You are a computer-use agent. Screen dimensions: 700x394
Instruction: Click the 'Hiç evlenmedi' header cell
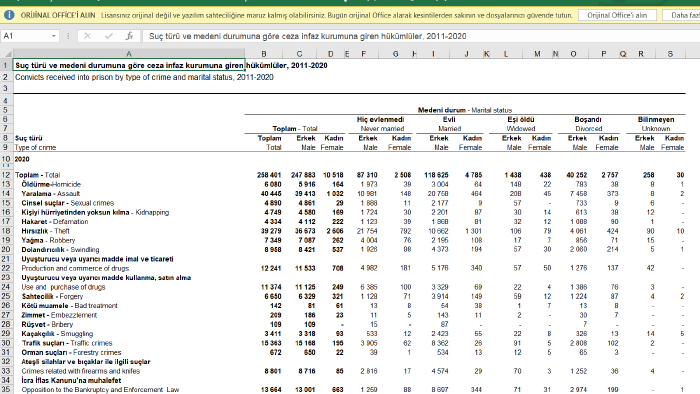[380, 120]
